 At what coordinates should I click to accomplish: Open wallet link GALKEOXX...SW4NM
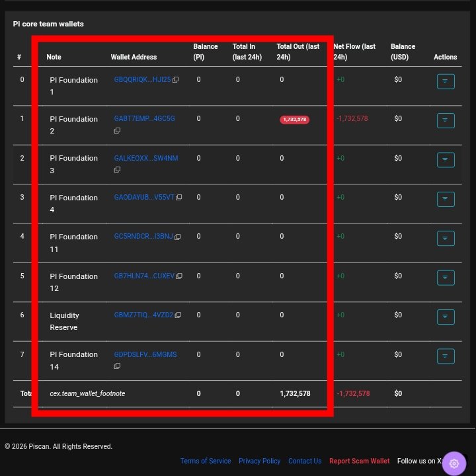(146, 158)
